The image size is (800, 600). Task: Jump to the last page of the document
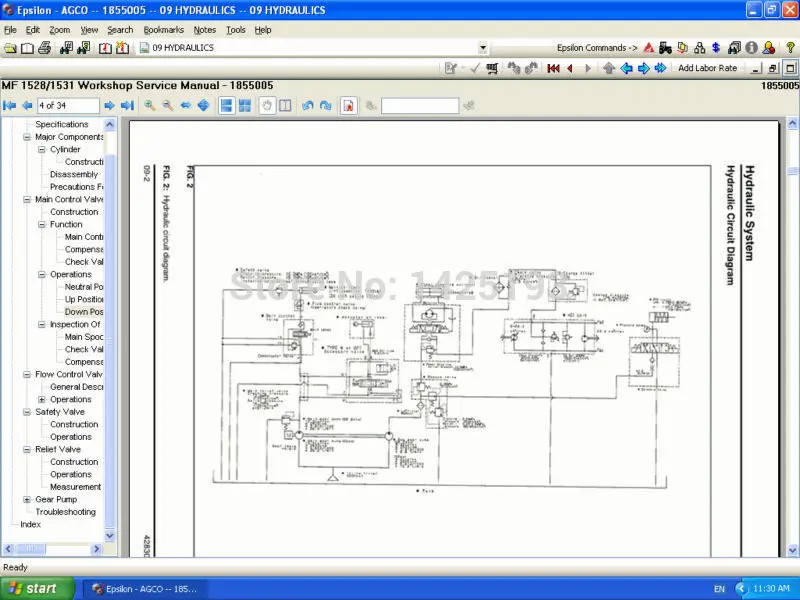pos(127,106)
